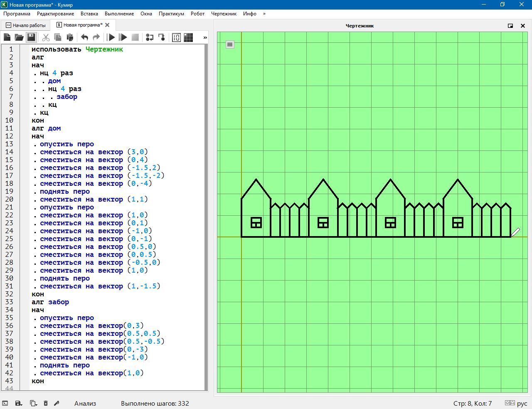Toggle the pencil edit icon in status bar
This screenshot has width=532, height=409.
point(57,403)
